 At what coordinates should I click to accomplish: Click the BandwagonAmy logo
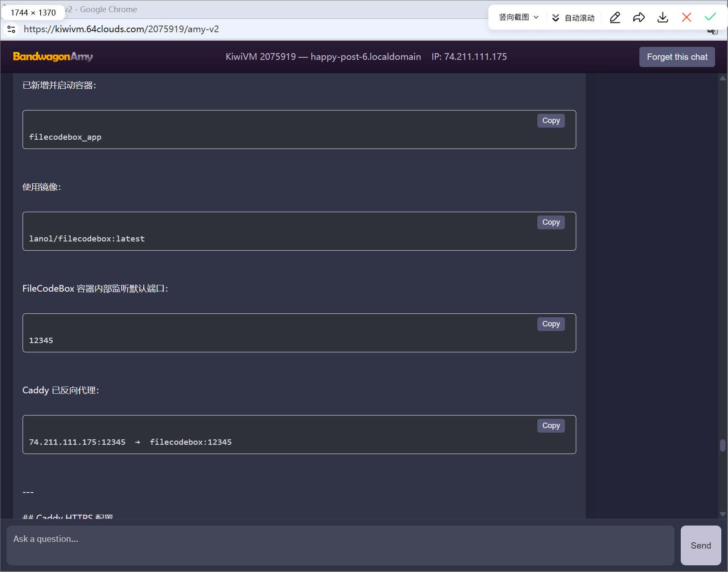point(53,56)
